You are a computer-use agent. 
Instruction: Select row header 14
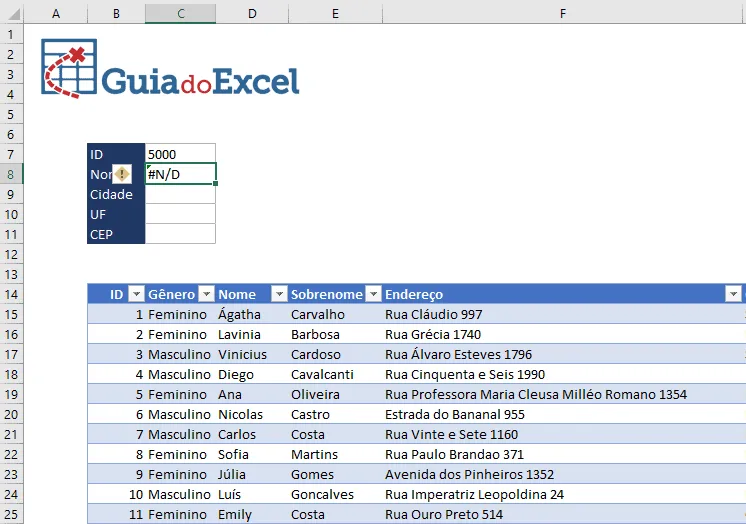pos(11,294)
